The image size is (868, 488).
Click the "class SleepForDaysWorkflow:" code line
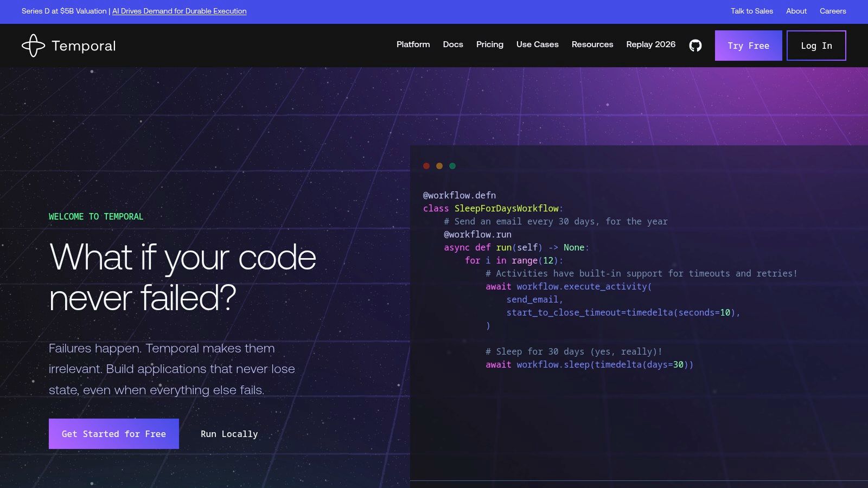point(493,208)
